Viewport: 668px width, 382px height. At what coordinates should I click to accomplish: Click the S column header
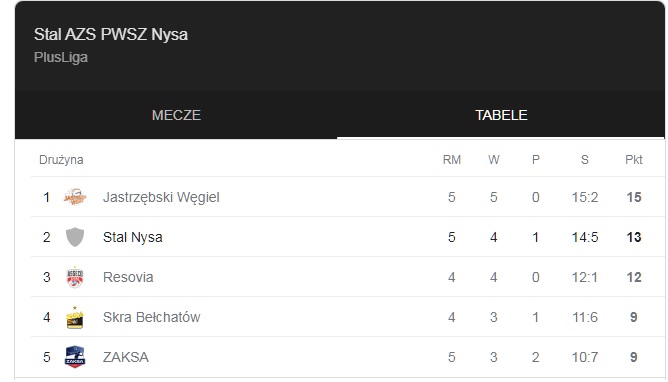584,160
